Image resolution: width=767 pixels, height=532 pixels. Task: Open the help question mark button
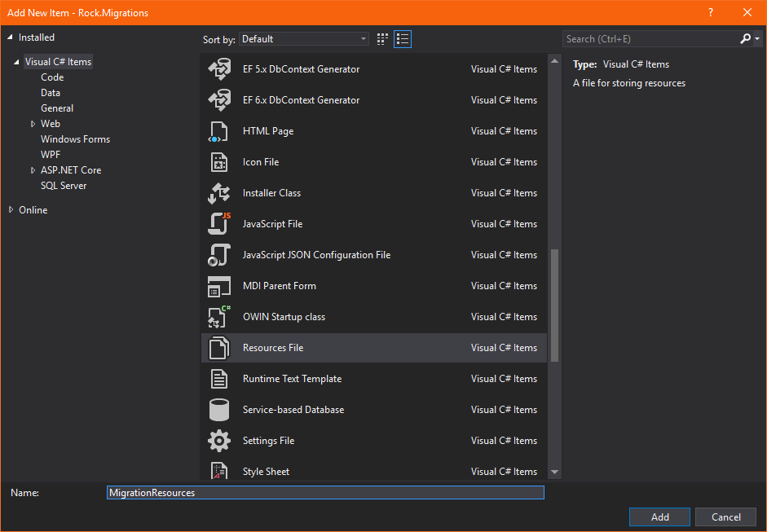pyautogui.click(x=711, y=13)
